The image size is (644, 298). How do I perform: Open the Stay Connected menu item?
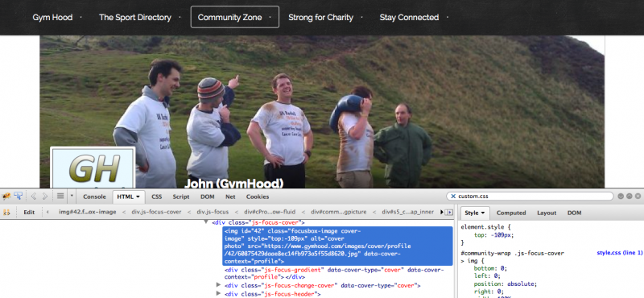pos(409,17)
